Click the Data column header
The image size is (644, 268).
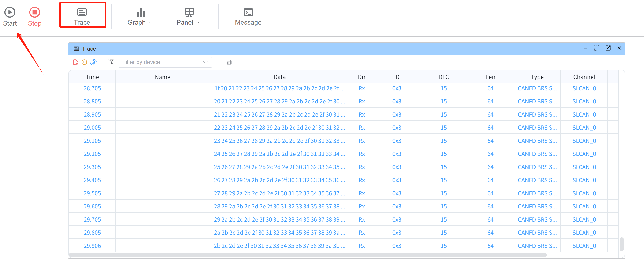click(279, 77)
